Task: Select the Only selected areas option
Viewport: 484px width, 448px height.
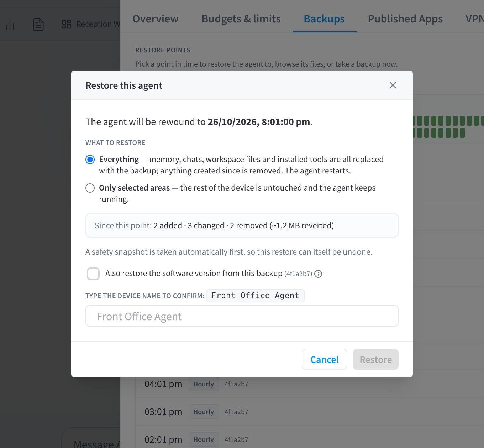Action: [90, 188]
